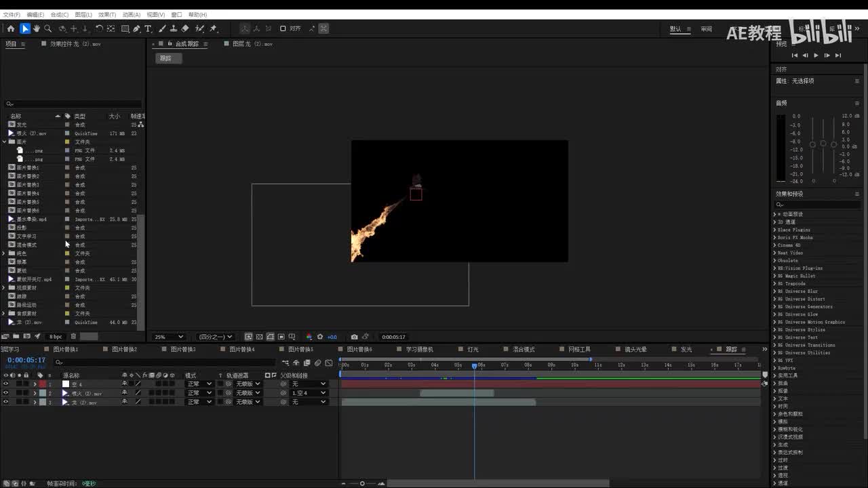Delete selected project item with trash icon
The width and height of the screenshot is (868, 488).
tap(73, 336)
